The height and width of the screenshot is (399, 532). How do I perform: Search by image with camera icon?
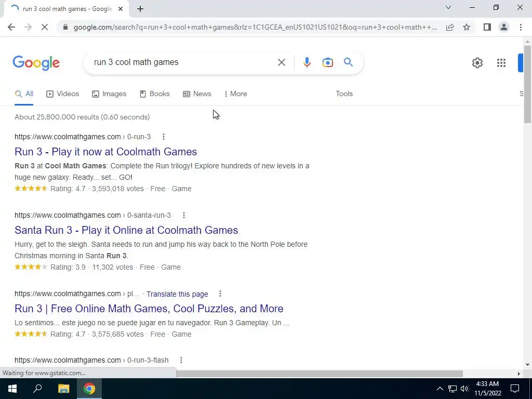[x=327, y=62]
